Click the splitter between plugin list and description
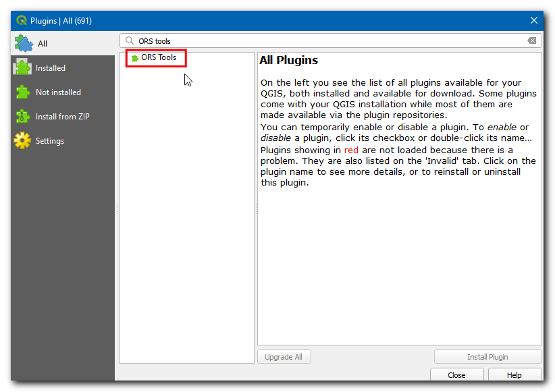Viewport: 555px width, 392px height. [256, 209]
